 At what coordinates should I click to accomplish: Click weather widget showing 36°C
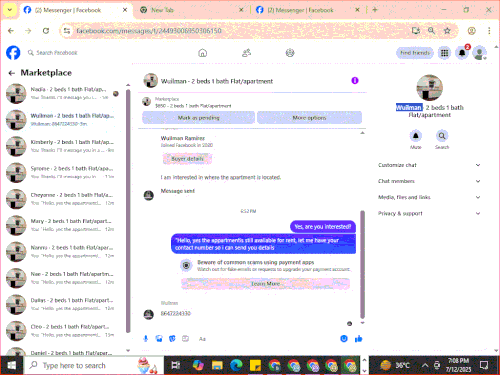click(x=396, y=365)
